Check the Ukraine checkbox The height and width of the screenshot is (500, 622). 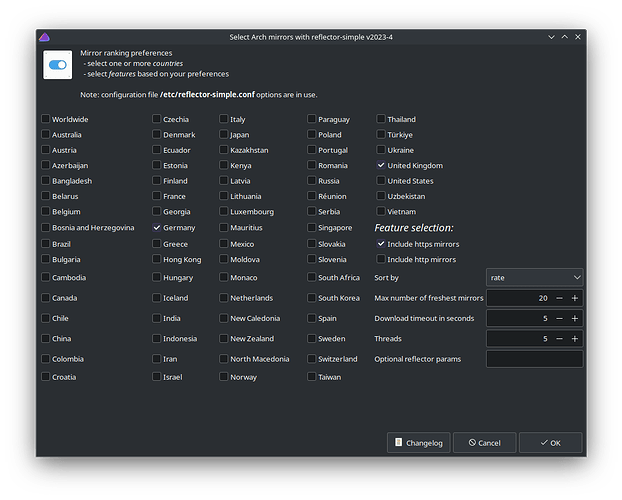[381, 150]
